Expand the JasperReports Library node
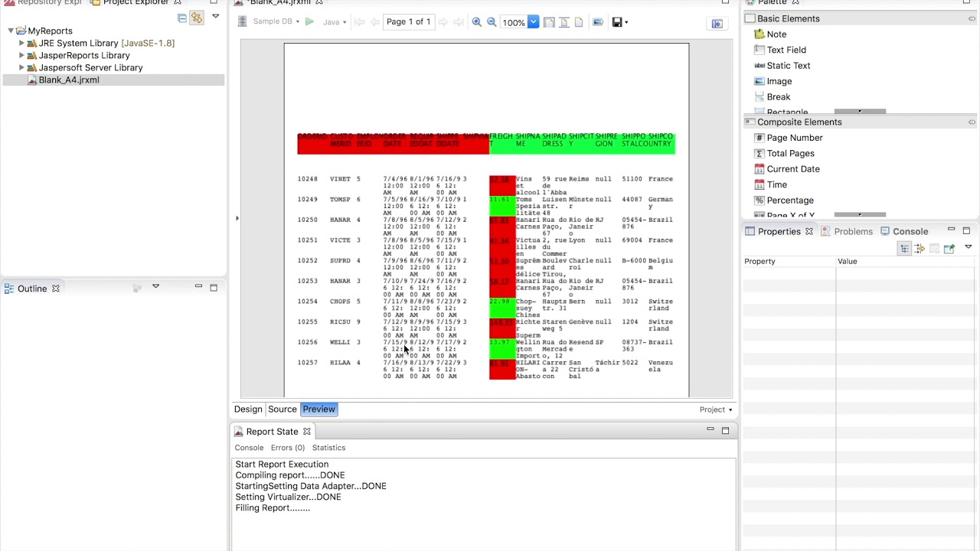This screenshot has height=551, width=980. click(21, 55)
